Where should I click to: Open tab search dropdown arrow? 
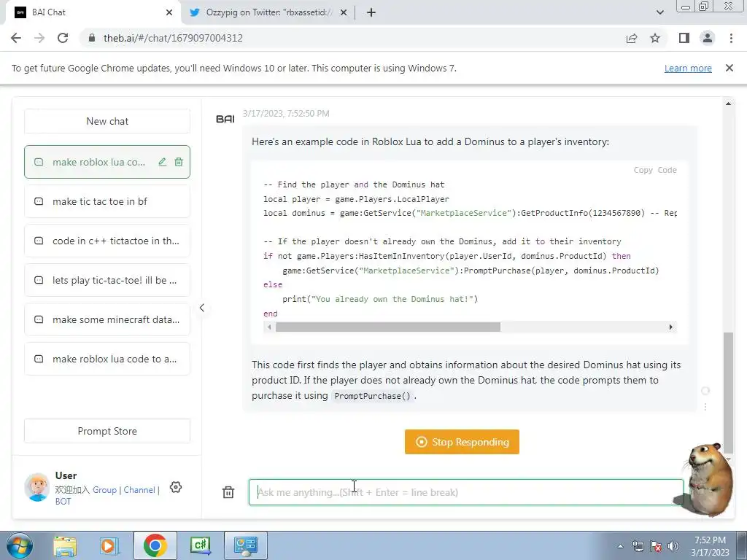click(659, 12)
